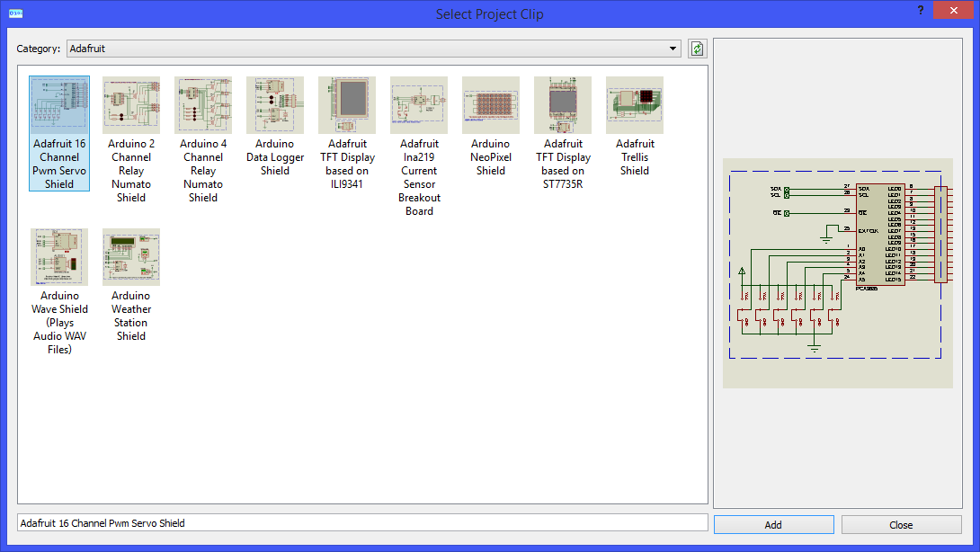Click the 'Arduino NeoPixel Shield' label
The width and height of the screenshot is (980, 552).
tap(491, 157)
